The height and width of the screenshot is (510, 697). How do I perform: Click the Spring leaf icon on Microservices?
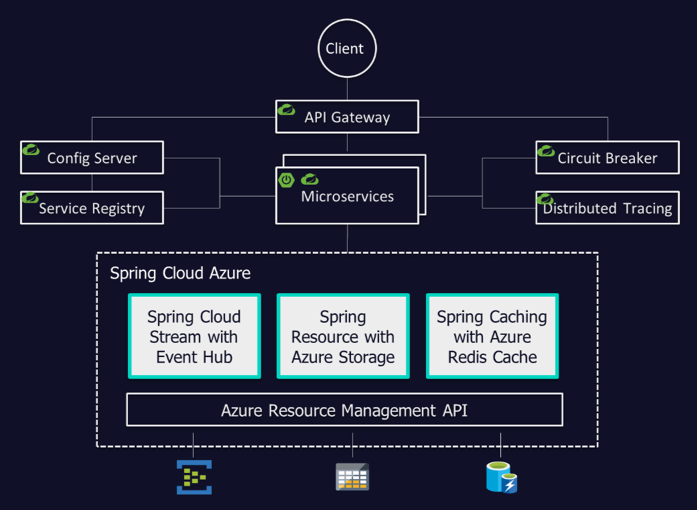[310, 180]
